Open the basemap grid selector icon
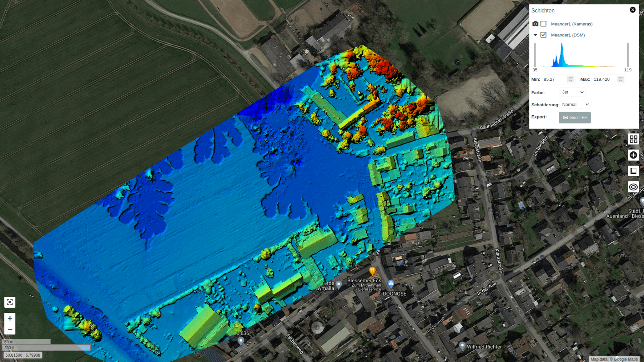This screenshot has height=362, width=644. pos(633,139)
